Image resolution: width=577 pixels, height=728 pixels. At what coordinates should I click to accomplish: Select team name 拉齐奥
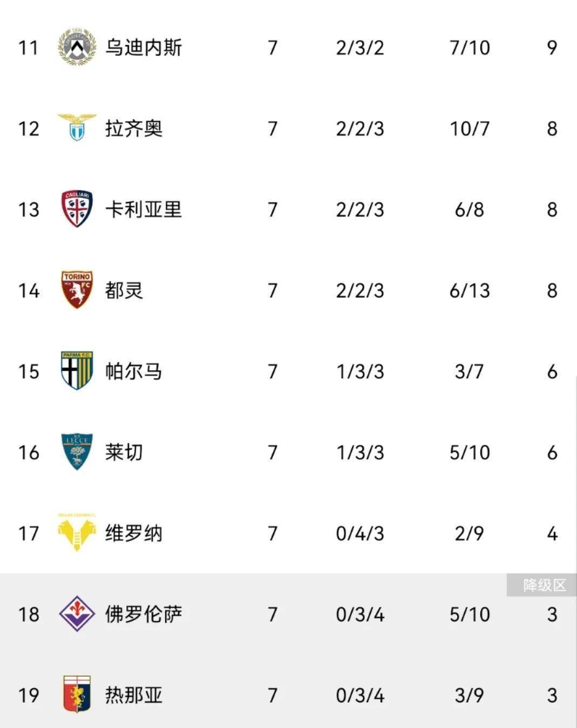[134, 128]
